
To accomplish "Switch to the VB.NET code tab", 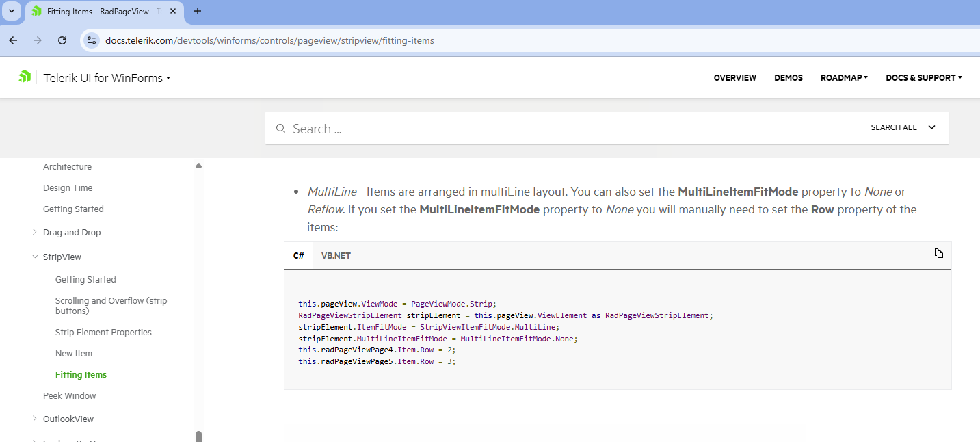I will [336, 255].
